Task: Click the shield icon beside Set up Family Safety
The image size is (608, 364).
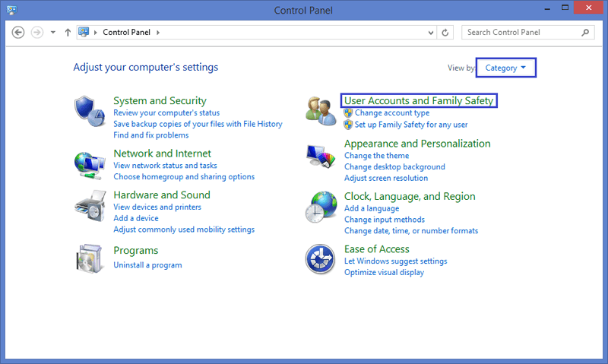Action: [348, 125]
